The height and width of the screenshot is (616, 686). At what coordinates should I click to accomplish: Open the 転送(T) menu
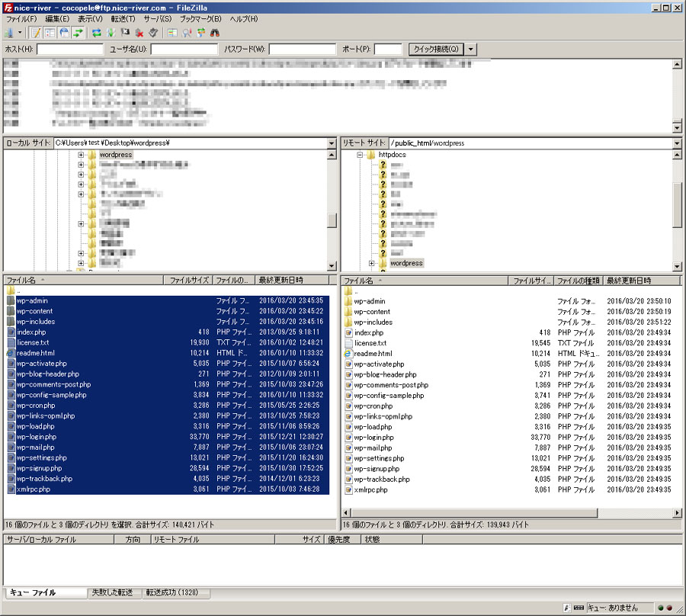tap(123, 19)
